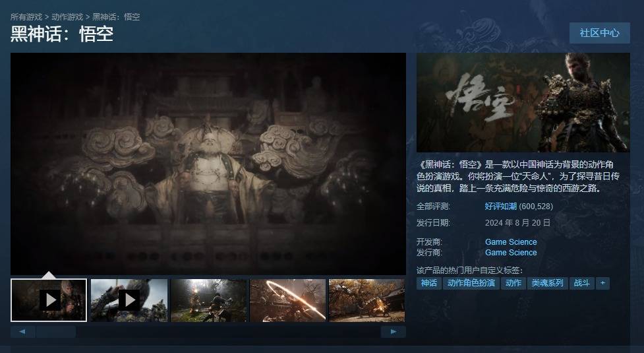Open the golden ring attack screenshot thumbnail
Image resolution: width=644 pixels, height=353 pixels.
coord(287,300)
